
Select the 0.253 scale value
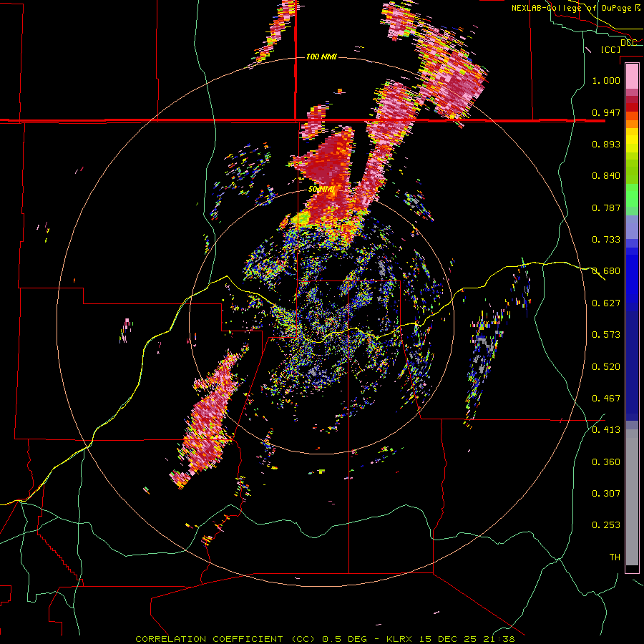click(x=606, y=525)
